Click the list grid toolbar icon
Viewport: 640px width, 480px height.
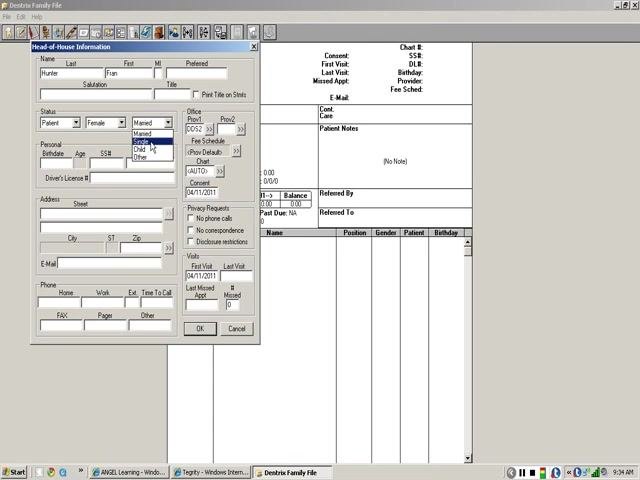pos(121,32)
